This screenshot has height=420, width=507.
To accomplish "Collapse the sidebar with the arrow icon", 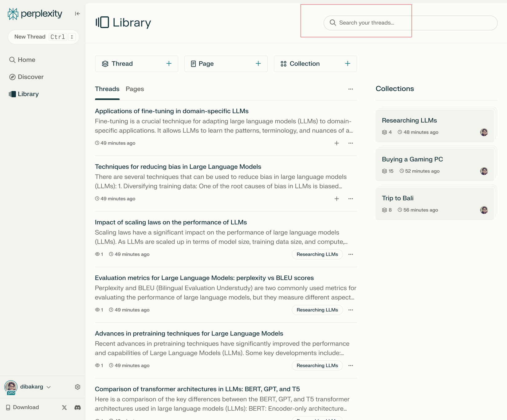I will [77, 14].
